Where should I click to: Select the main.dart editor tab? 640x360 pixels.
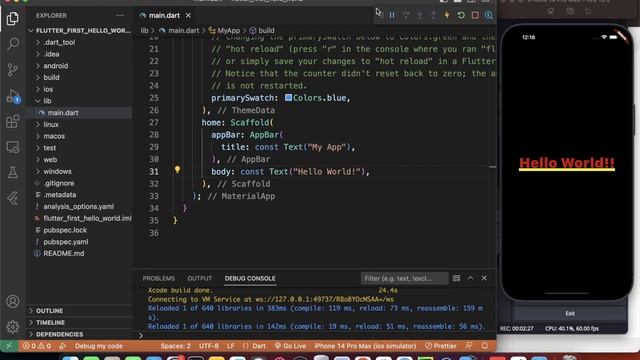coord(164,16)
